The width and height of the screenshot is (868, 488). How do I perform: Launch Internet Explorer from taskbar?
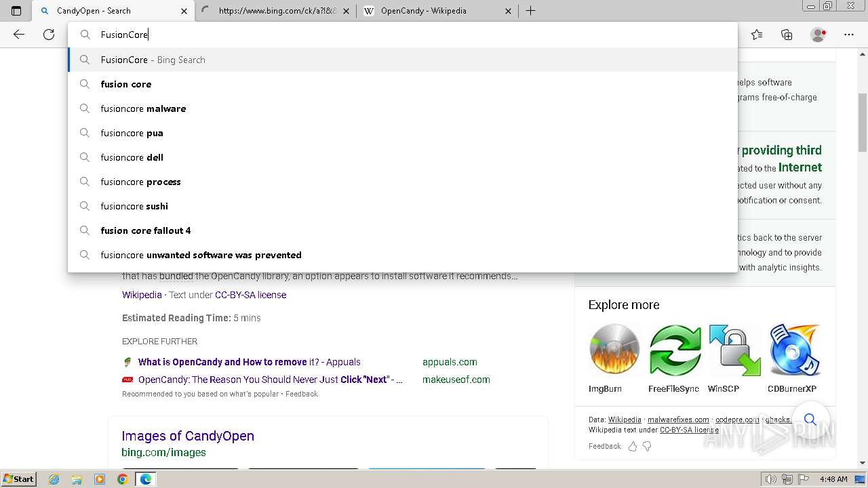[54, 479]
